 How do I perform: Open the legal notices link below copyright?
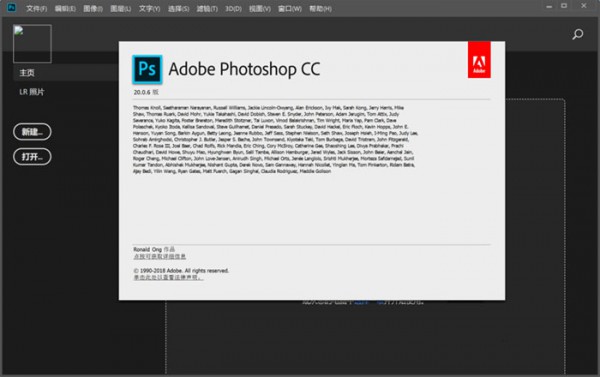168,277
